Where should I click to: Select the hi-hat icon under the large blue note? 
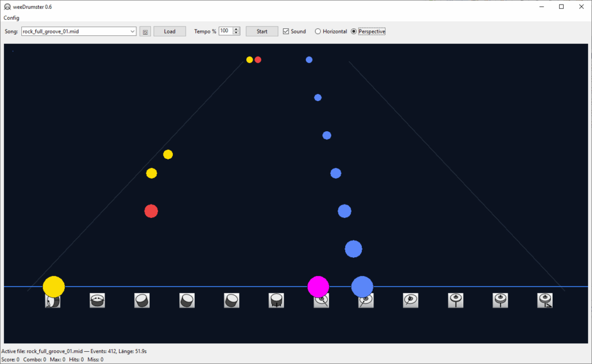pyautogui.click(x=366, y=300)
